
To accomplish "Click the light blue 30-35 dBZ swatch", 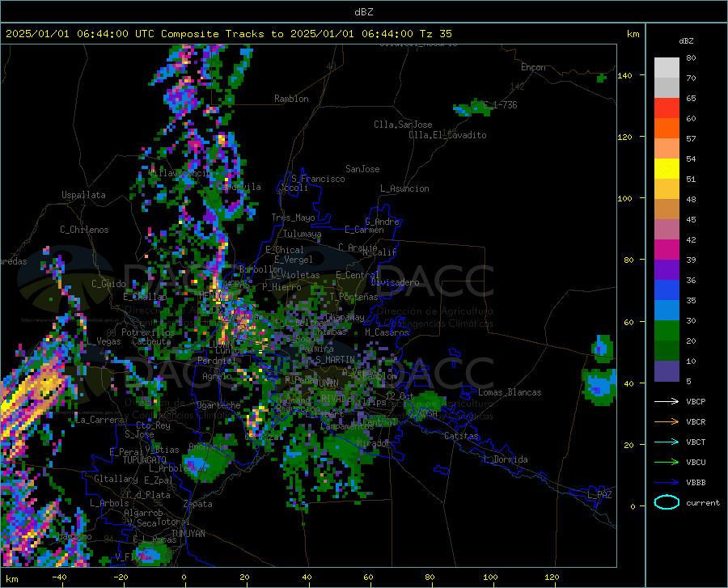I will tap(667, 311).
